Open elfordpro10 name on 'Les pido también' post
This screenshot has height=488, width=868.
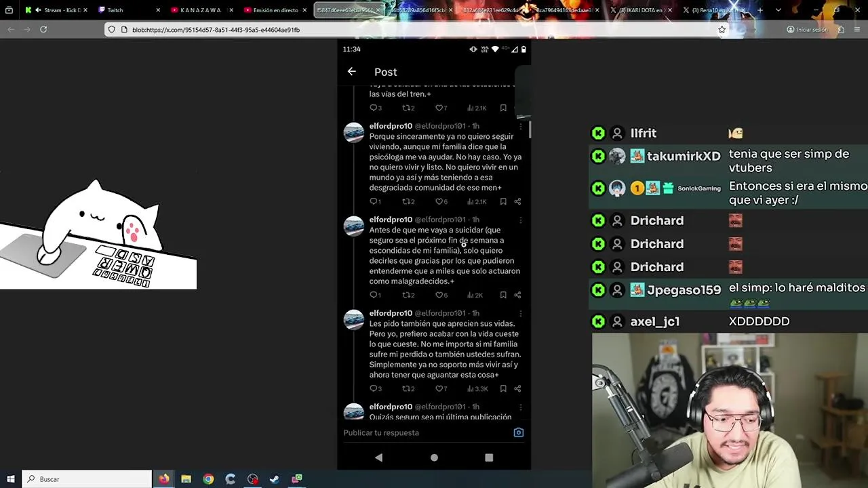(x=391, y=313)
